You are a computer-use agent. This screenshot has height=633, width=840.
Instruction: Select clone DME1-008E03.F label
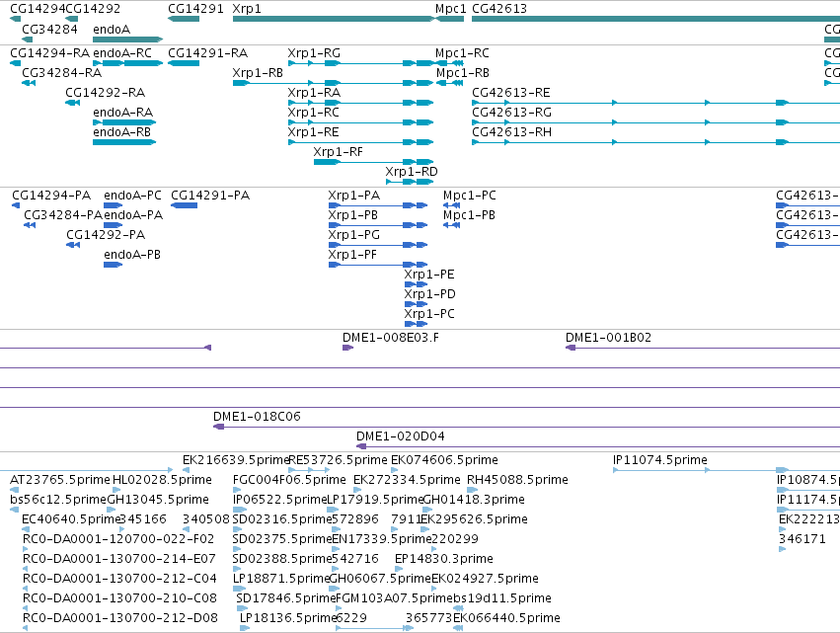pyautogui.click(x=391, y=338)
